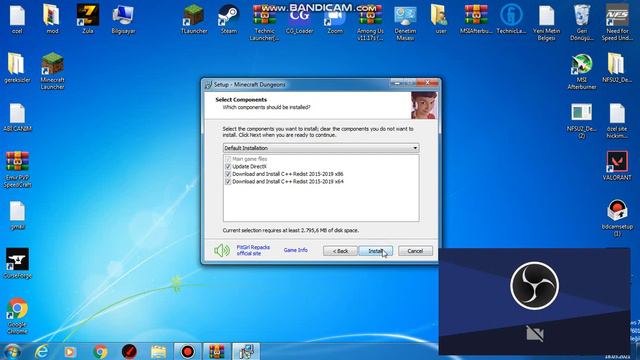The image size is (640, 360).
Task: Open the Steam shortcut
Action: pos(229,19)
